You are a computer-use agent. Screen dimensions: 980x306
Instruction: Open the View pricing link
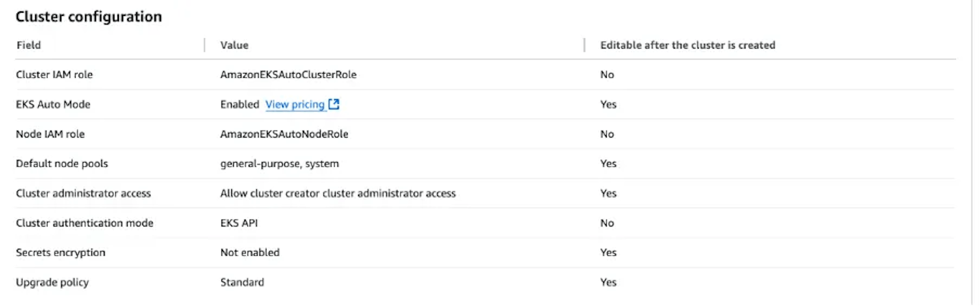coord(295,105)
